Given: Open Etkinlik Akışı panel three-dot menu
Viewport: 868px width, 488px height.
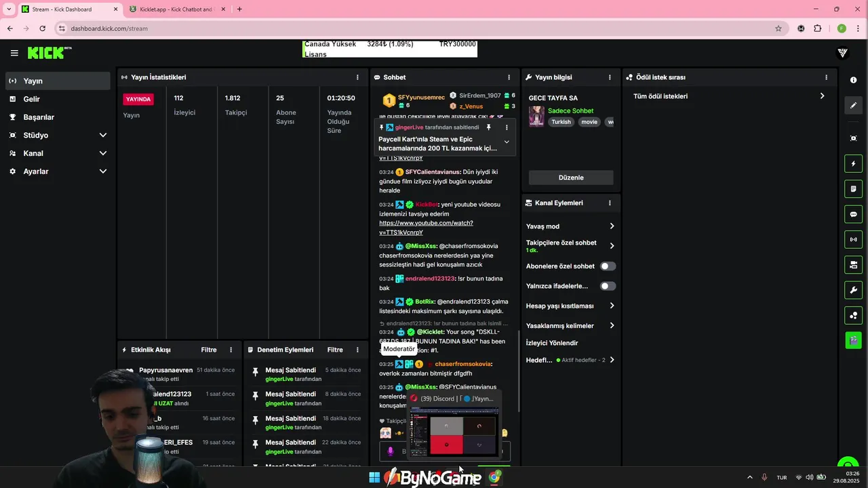Looking at the screenshot, I should (231, 350).
